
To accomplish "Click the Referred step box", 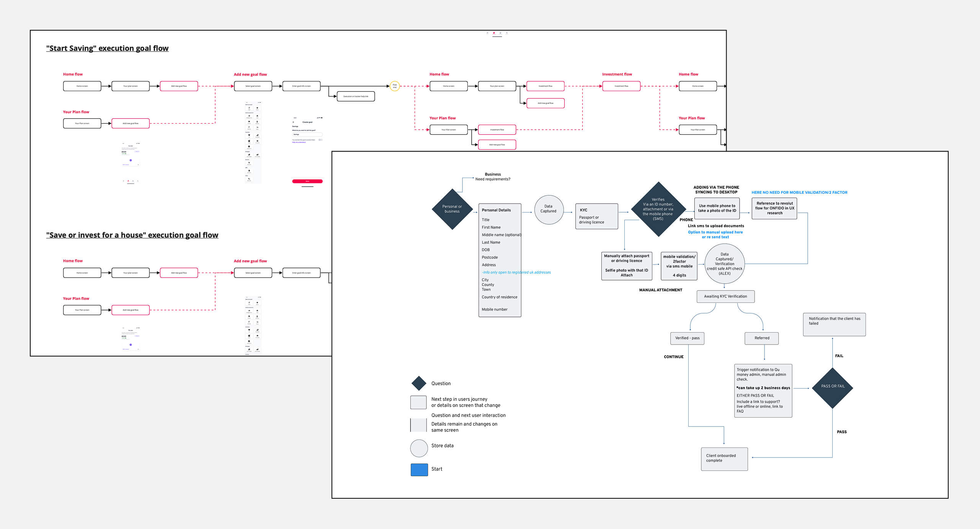I will 761,338.
